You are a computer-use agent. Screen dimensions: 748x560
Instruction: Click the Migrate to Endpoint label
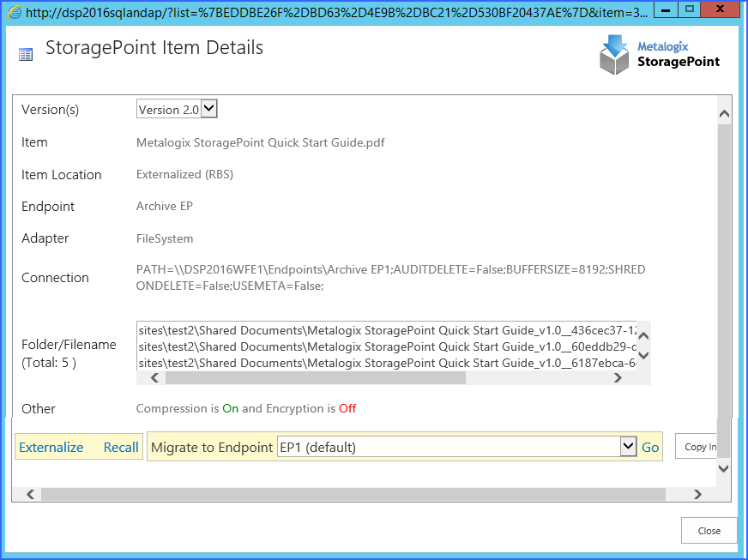[211, 448]
